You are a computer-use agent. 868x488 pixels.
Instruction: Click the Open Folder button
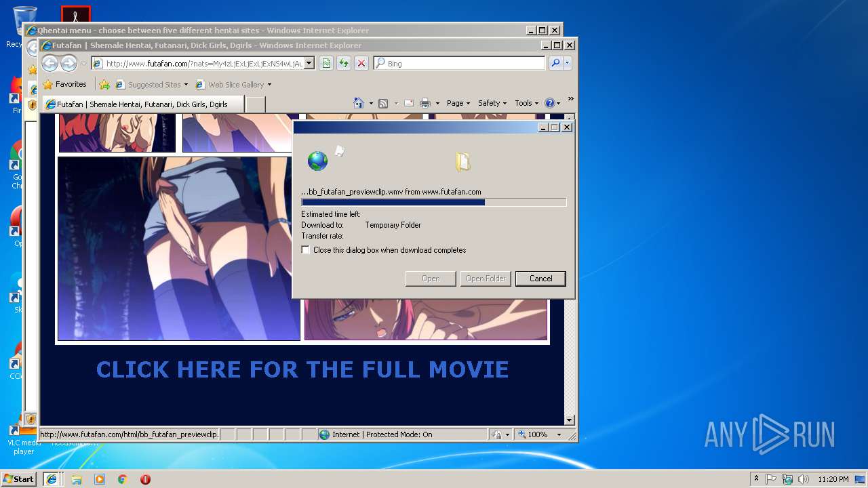tap(486, 279)
